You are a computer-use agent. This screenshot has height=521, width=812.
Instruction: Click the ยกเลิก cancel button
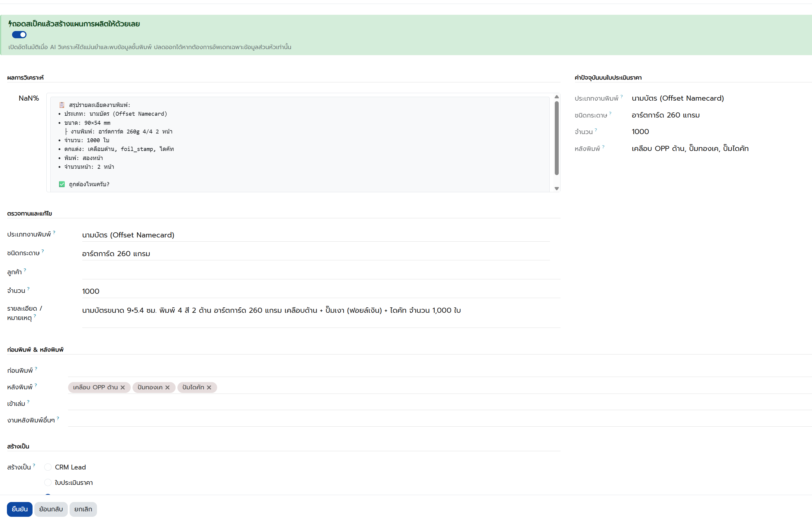coord(83,509)
